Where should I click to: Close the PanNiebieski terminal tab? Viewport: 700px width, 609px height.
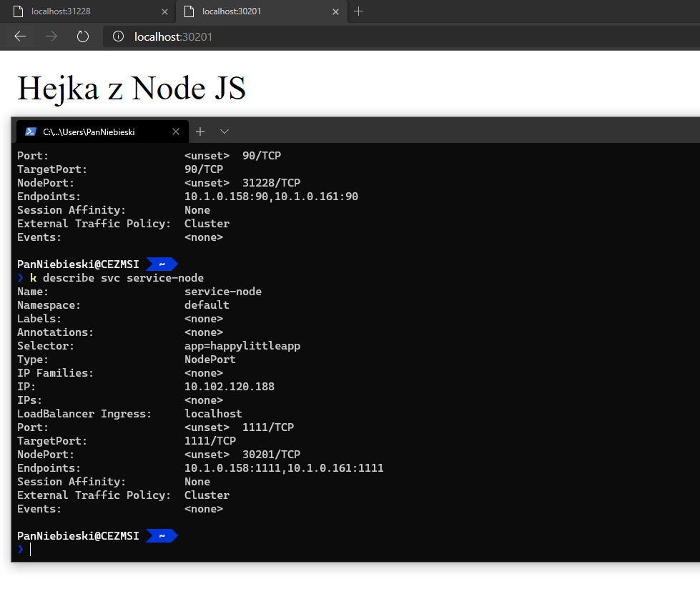point(176,132)
